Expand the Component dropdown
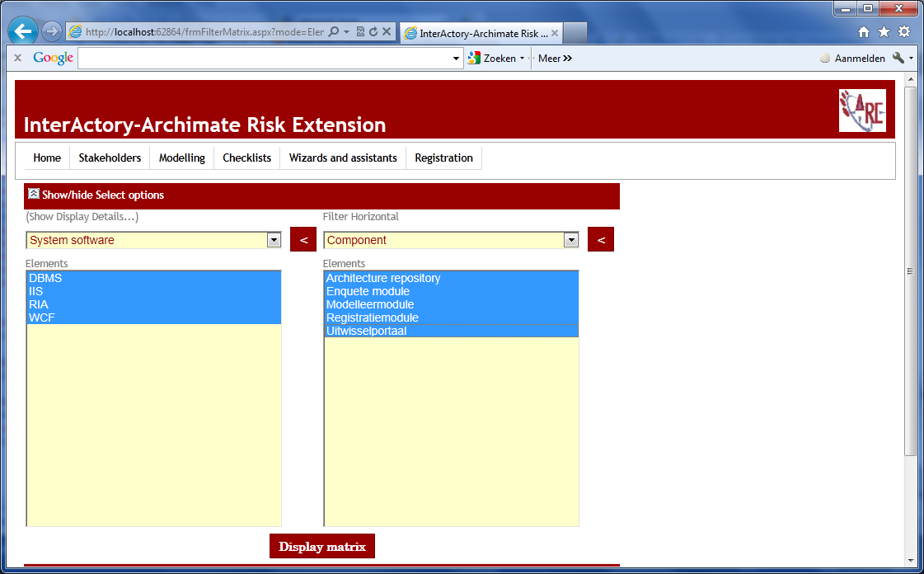The height and width of the screenshot is (574, 924). [570, 240]
